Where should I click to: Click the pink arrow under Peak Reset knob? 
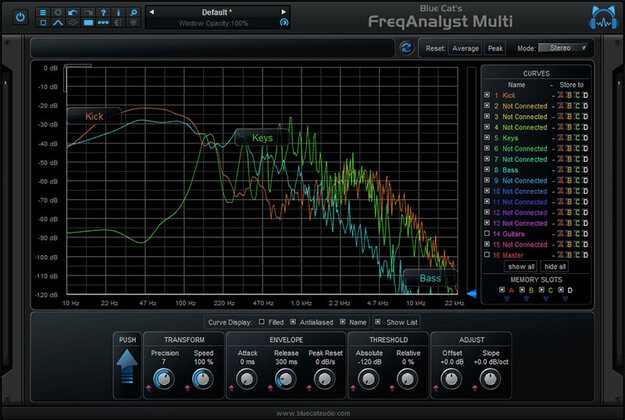309,387
